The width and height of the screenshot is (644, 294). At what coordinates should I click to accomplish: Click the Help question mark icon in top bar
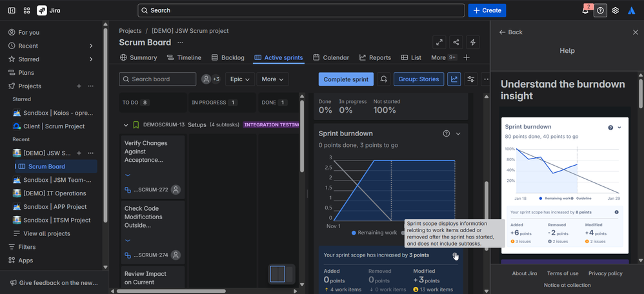(601, 10)
